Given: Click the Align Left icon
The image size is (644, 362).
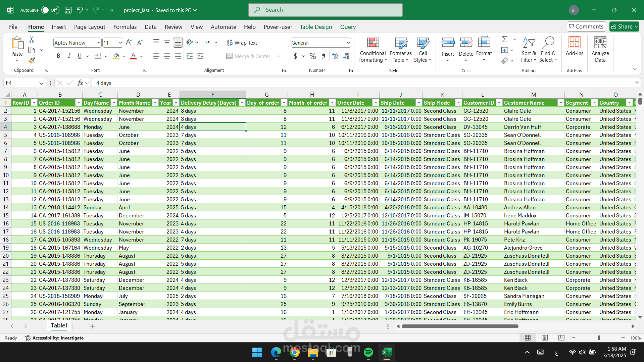Looking at the screenshot, I should pos(156,56).
